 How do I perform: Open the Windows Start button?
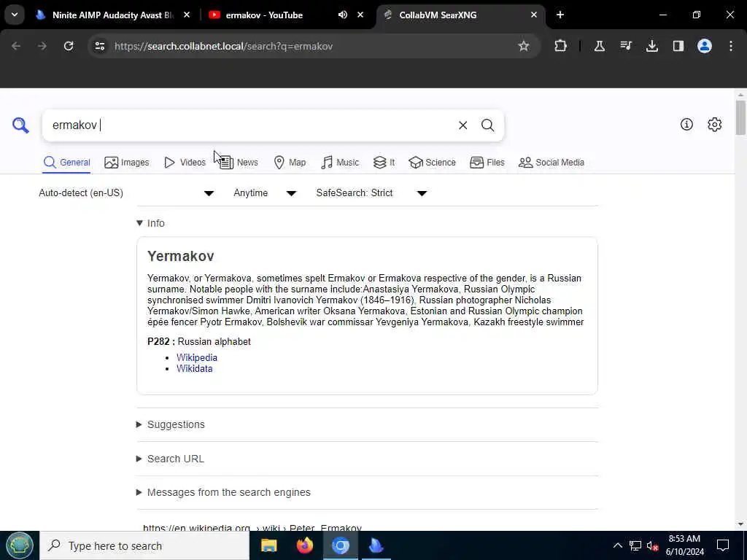coord(20,545)
